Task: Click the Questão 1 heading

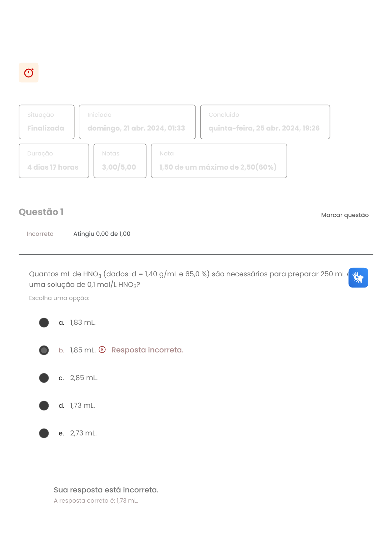Action: coord(41,212)
